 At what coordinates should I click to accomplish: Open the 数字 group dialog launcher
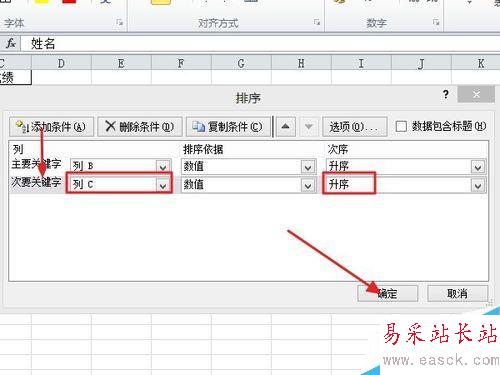click(x=436, y=23)
